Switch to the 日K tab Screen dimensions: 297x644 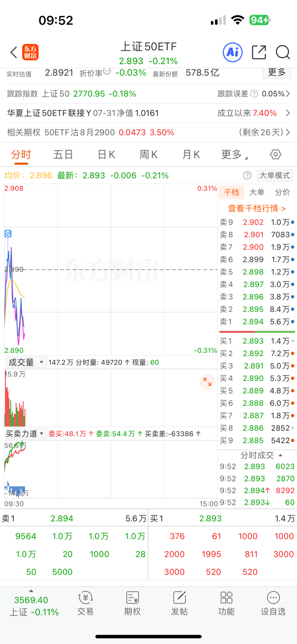coord(106,155)
